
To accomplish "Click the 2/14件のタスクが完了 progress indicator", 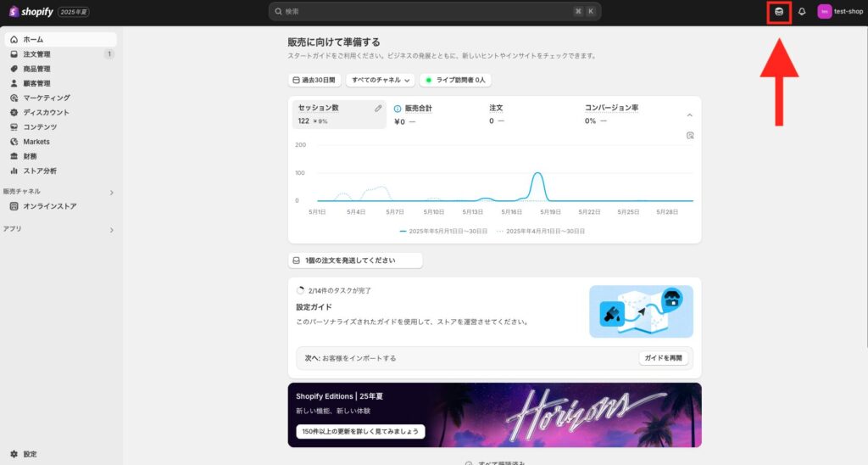I will [334, 290].
